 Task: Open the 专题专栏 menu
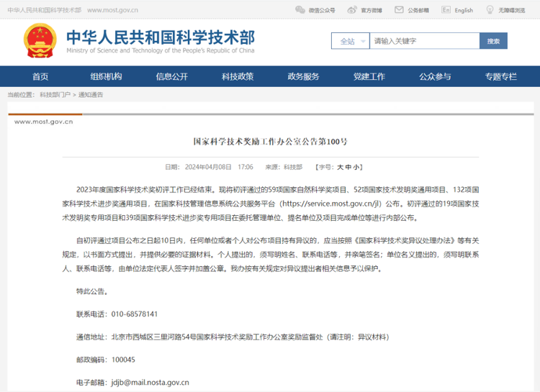pos(500,76)
